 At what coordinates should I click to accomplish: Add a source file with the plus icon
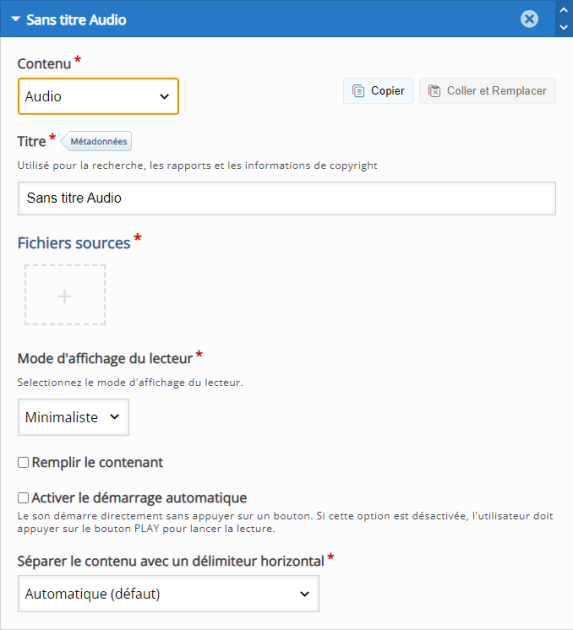tap(65, 295)
